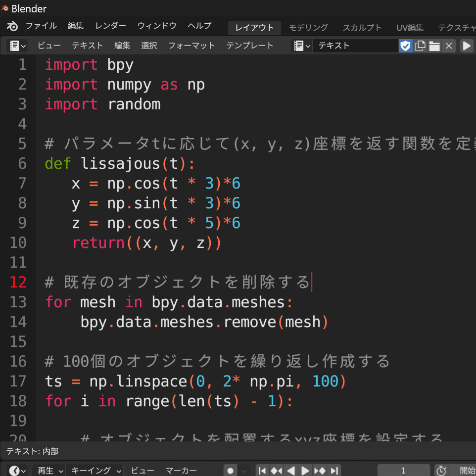476x476 pixels.
Task: Open the Timeline editor type selector icon
Action: pos(12,470)
